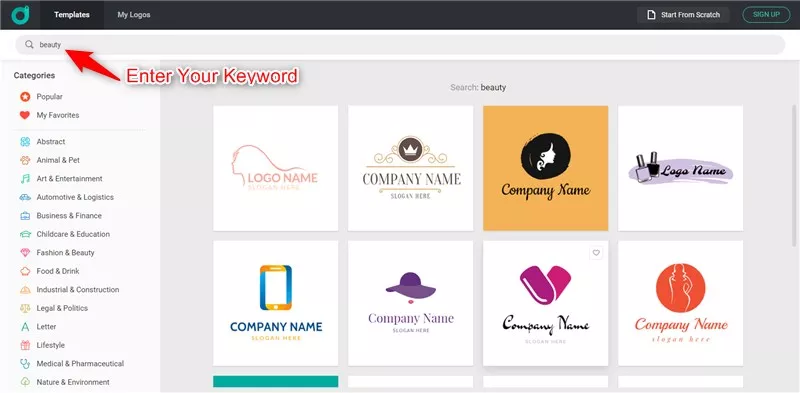Click the Nature & Environment tree icon
800x393 pixels.
coord(25,382)
